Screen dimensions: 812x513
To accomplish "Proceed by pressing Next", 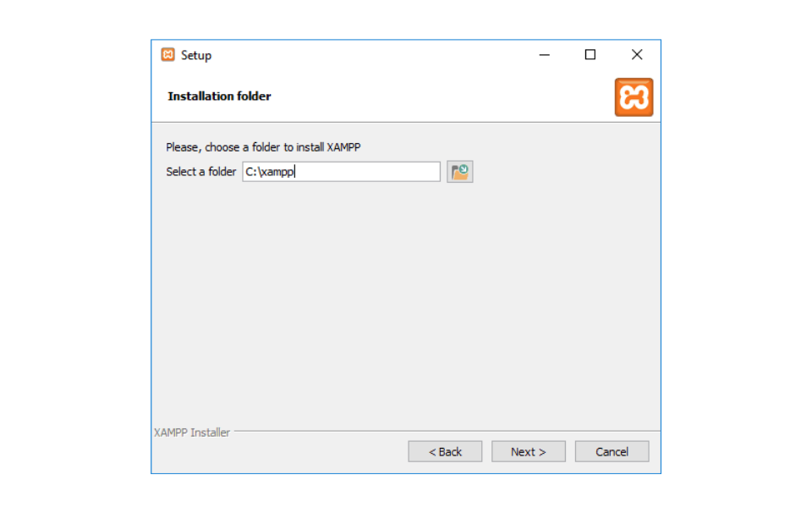I will pos(529,451).
